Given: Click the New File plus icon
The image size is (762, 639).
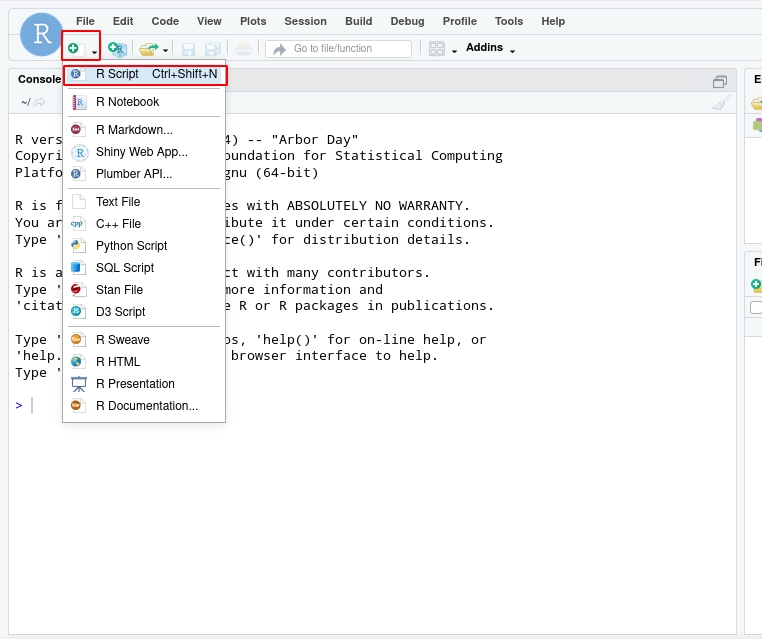Looking at the screenshot, I should 73,48.
